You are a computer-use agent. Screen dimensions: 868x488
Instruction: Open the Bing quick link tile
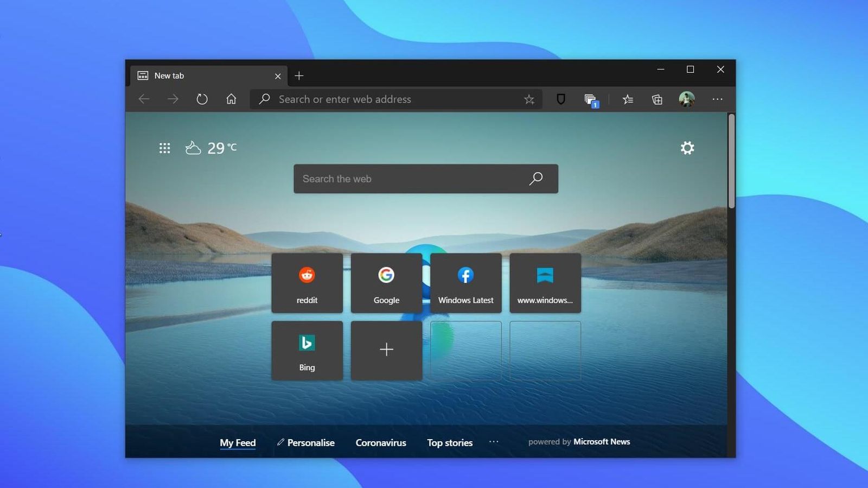[307, 351]
